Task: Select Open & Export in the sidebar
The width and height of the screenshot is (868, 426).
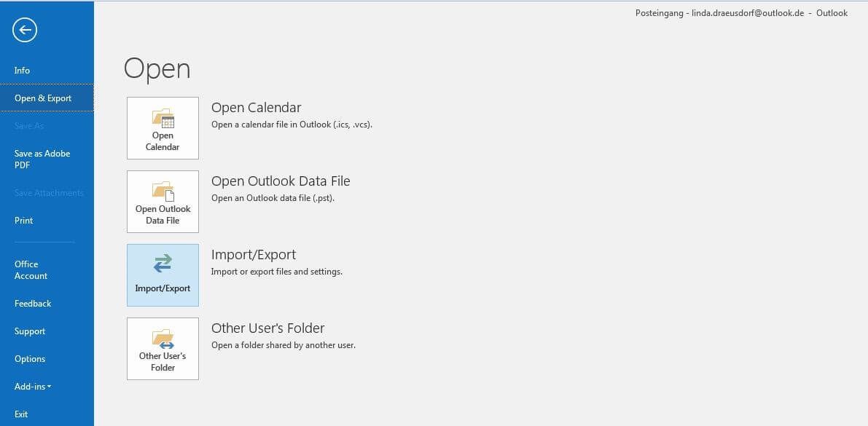Action: coord(43,98)
